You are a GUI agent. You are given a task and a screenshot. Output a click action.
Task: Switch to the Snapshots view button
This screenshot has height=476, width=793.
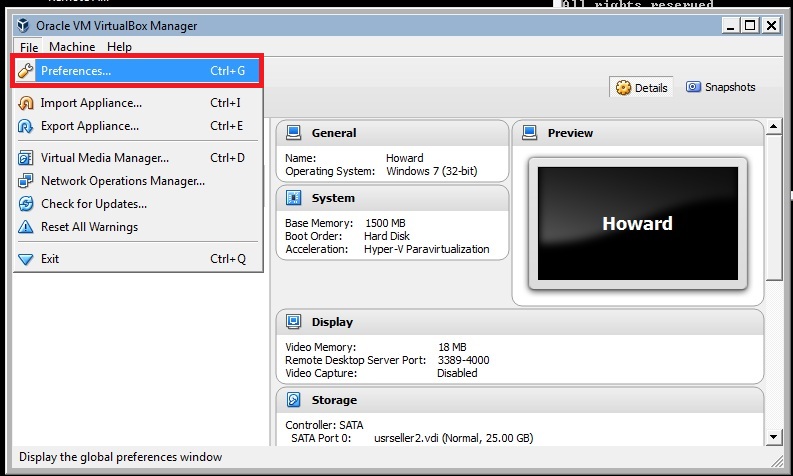coord(720,87)
